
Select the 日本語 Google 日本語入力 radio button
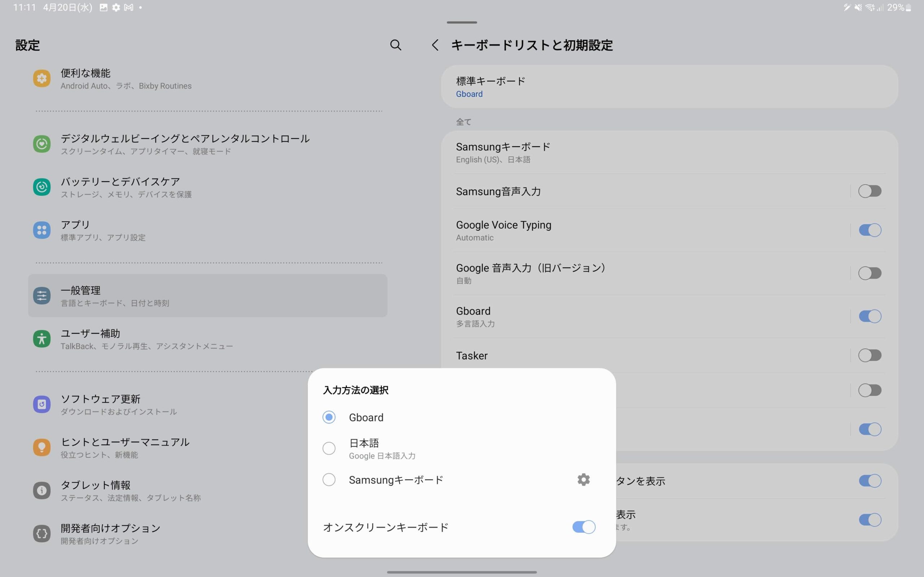329,448
